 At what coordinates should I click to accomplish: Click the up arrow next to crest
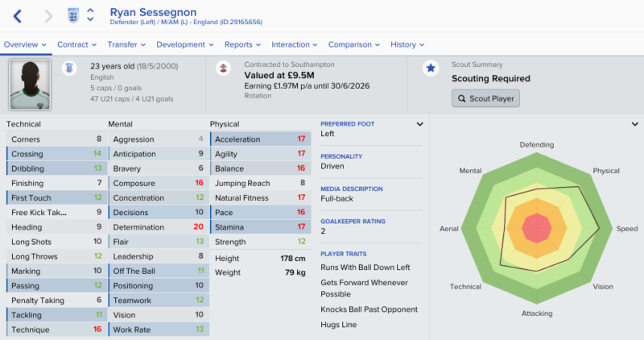(90, 10)
